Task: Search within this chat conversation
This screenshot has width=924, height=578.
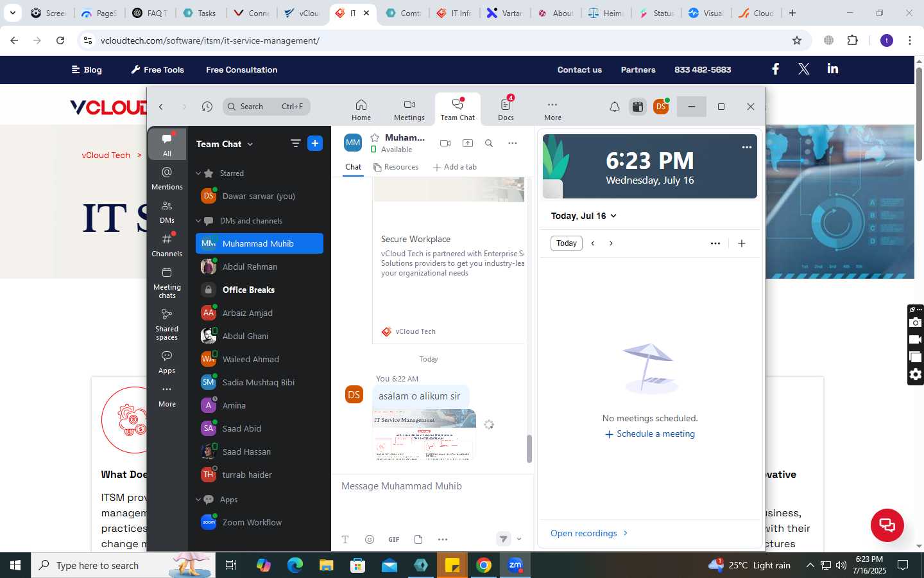Action: point(489,143)
